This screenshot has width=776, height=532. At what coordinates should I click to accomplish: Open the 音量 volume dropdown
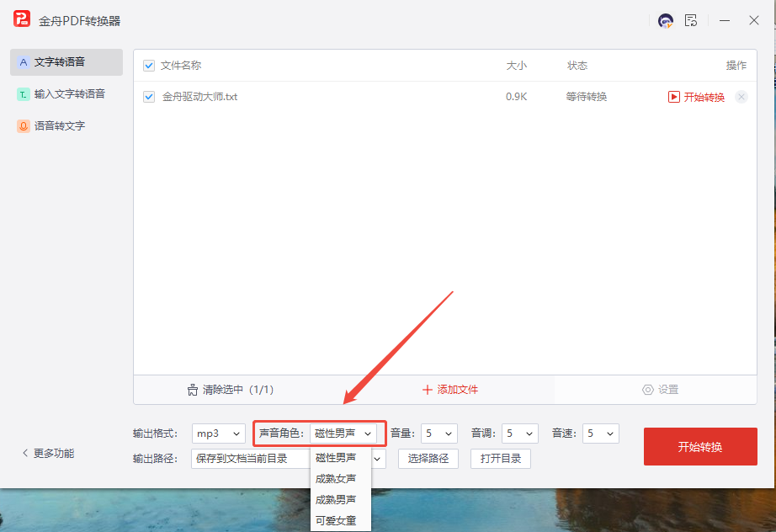click(x=439, y=434)
